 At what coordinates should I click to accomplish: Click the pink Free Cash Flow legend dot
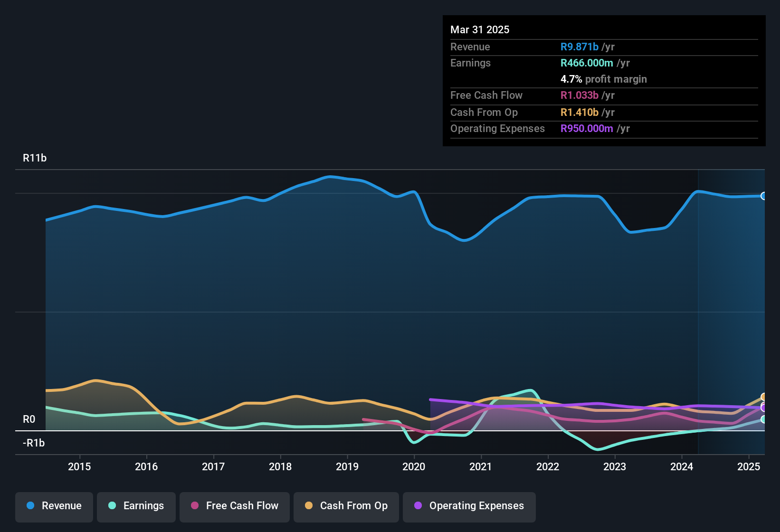(x=195, y=506)
